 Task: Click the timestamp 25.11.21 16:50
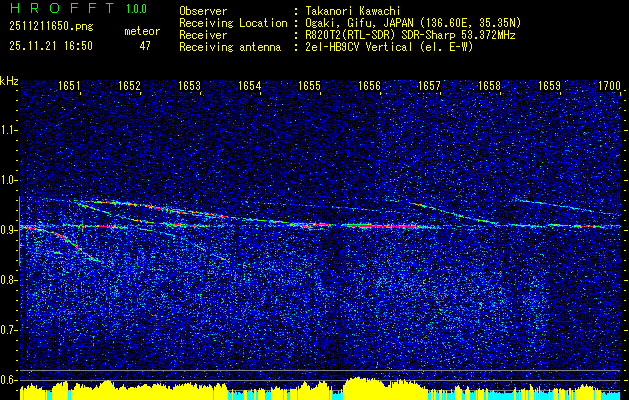(x=51, y=46)
